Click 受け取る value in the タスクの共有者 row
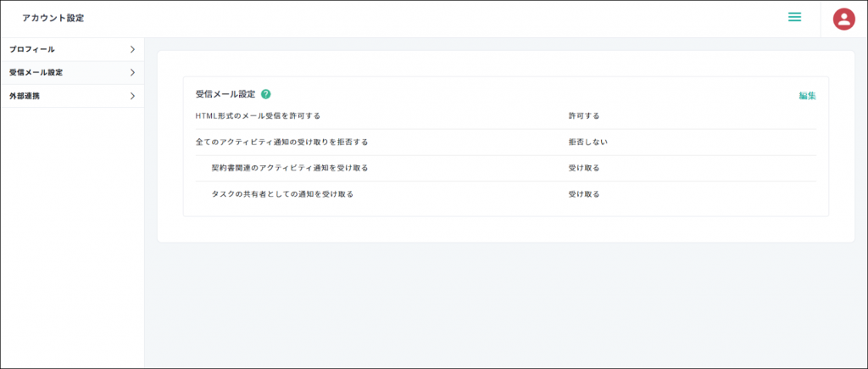 (x=584, y=194)
